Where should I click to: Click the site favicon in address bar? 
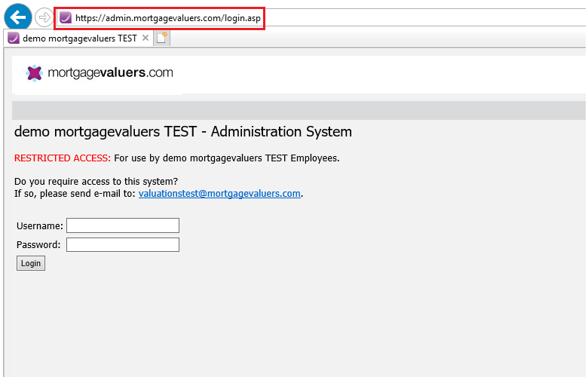point(66,17)
